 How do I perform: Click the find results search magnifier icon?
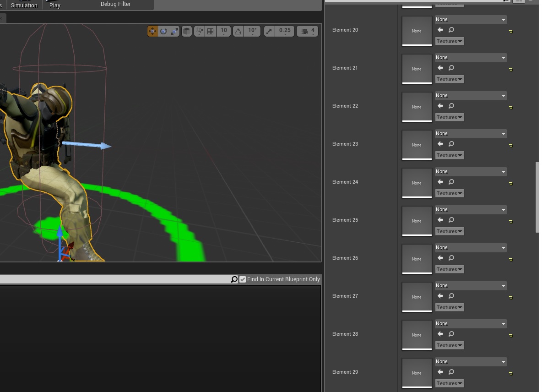click(234, 279)
